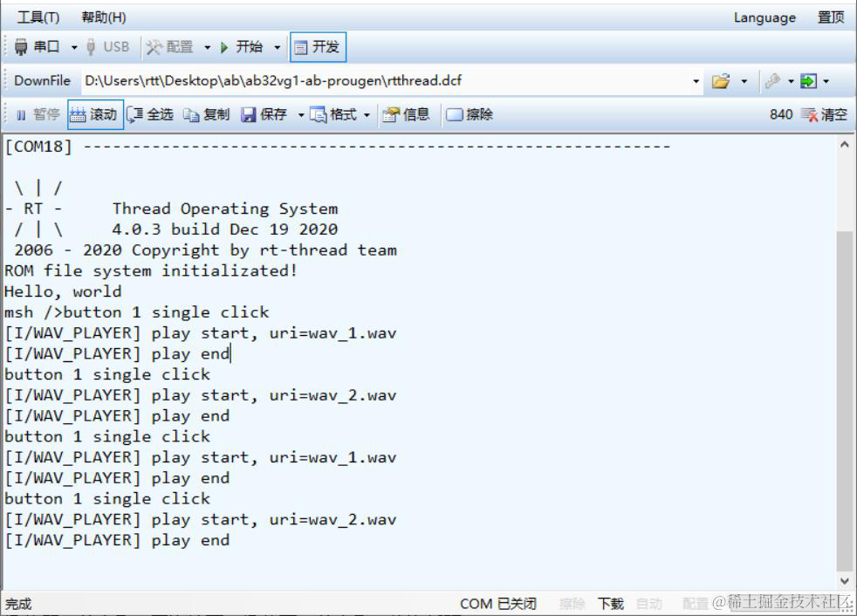Screen dimensions: 857x616
Task: Clear the log with 清空 icon
Action: pyautogui.click(x=810, y=115)
